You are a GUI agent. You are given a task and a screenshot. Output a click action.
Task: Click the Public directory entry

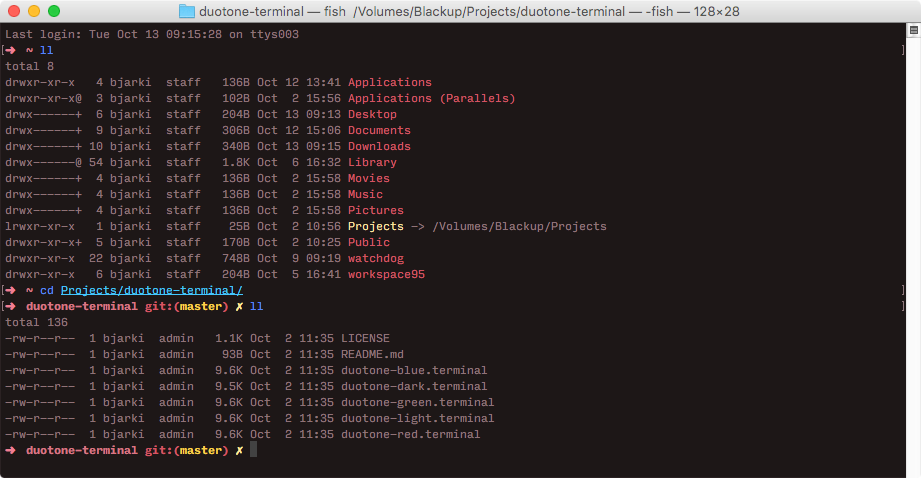(x=368, y=242)
